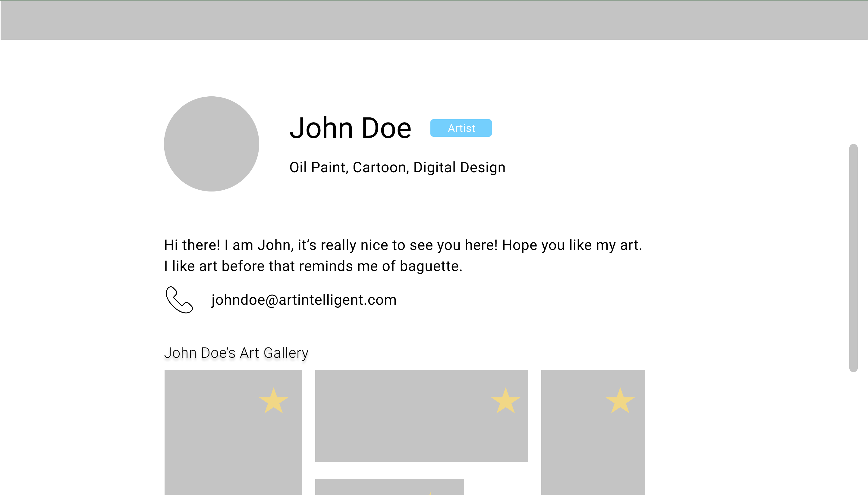The image size is (868, 495).
Task: Open the partially visible bottom middle artwork
Action: point(374,487)
